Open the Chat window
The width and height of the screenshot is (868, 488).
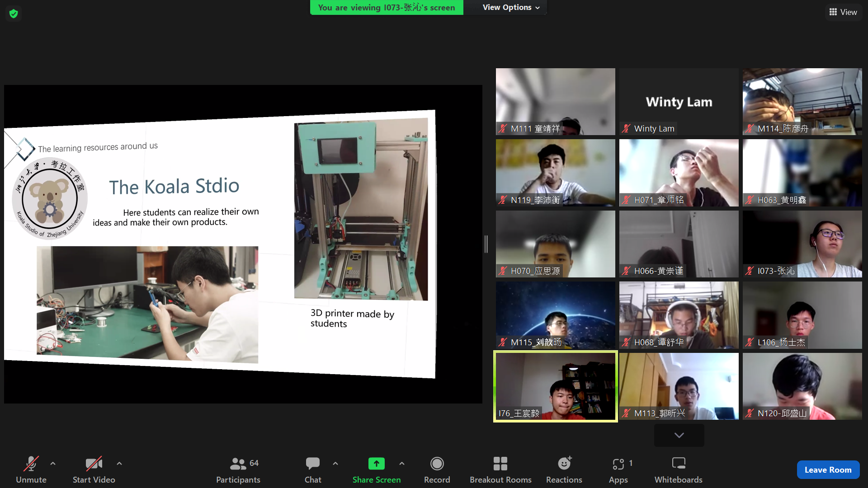coord(312,470)
